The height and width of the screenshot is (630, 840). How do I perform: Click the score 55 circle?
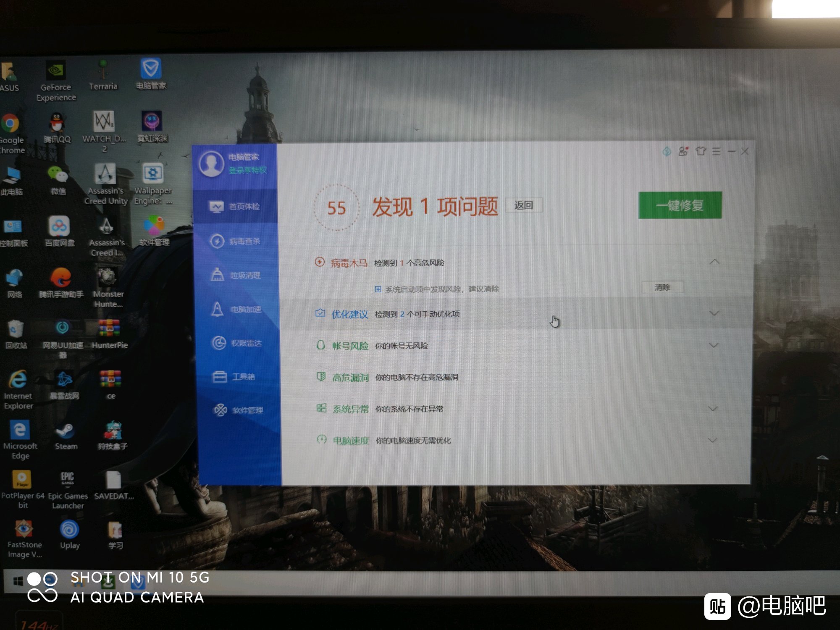336,207
